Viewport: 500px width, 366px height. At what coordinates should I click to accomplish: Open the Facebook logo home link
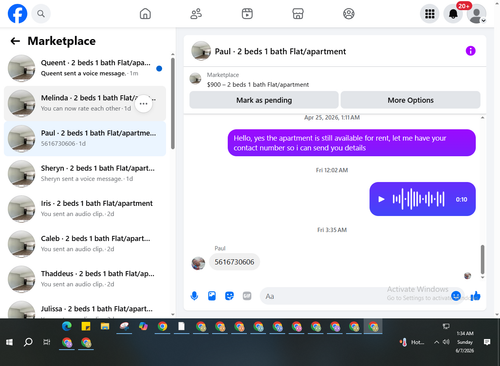[x=17, y=14]
